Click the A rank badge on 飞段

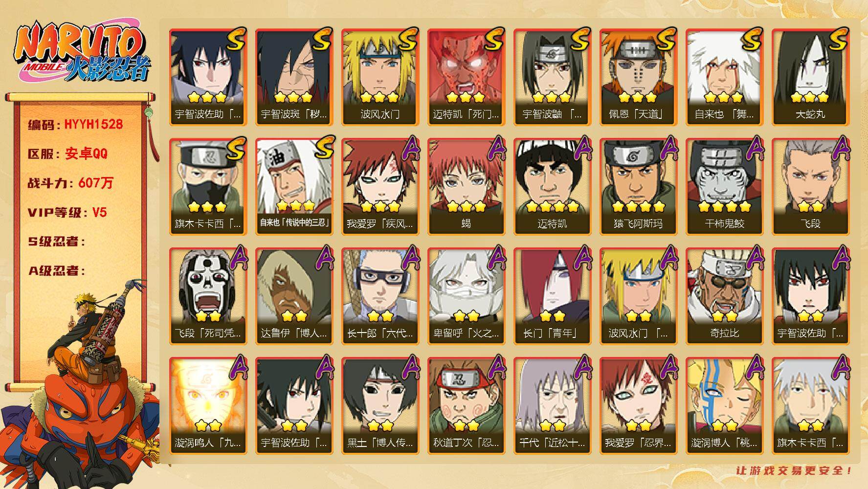pos(839,149)
